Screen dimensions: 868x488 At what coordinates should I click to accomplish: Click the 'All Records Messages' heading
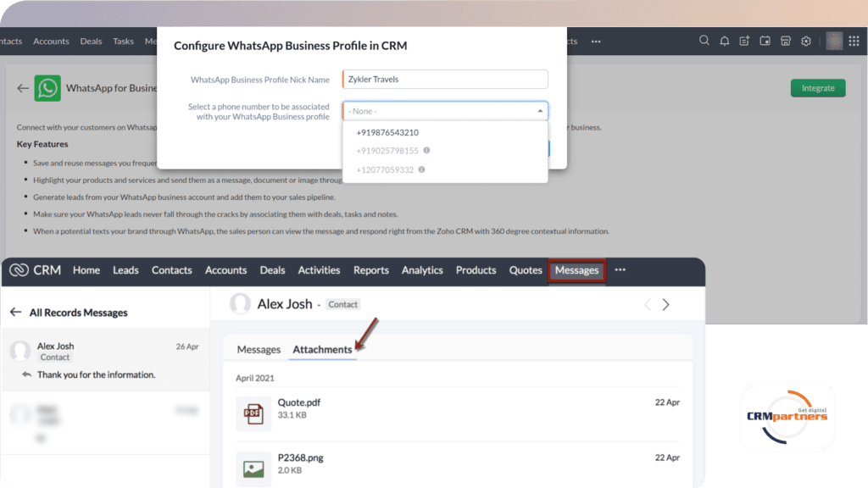point(79,313)
